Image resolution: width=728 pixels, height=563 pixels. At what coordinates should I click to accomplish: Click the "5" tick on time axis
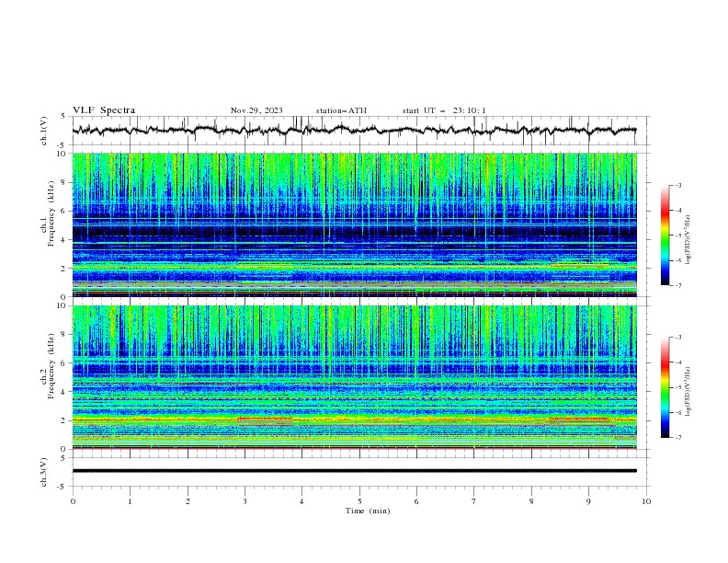tap(359, 501)
